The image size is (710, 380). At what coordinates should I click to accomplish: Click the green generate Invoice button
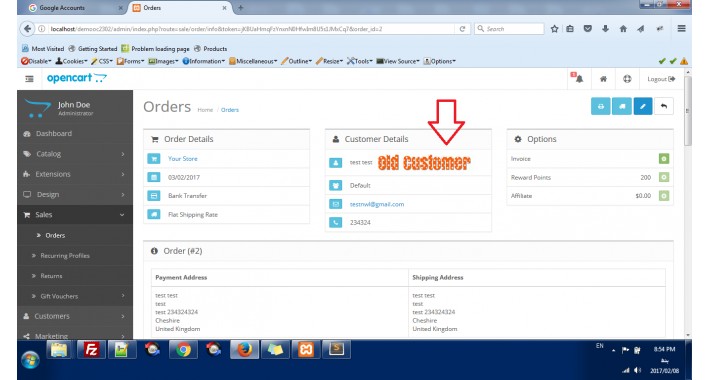[x=664, y=159]
